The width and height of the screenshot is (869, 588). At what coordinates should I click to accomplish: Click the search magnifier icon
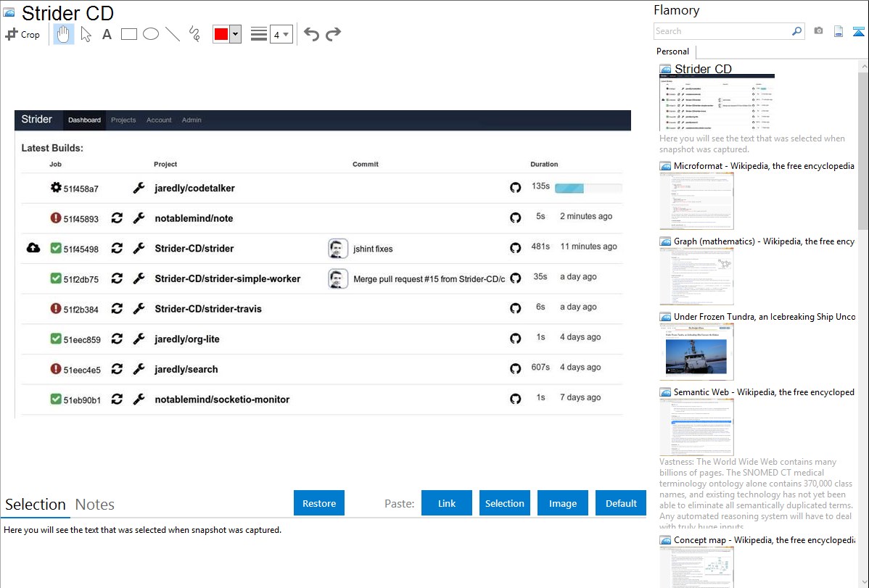pos(796,31)
